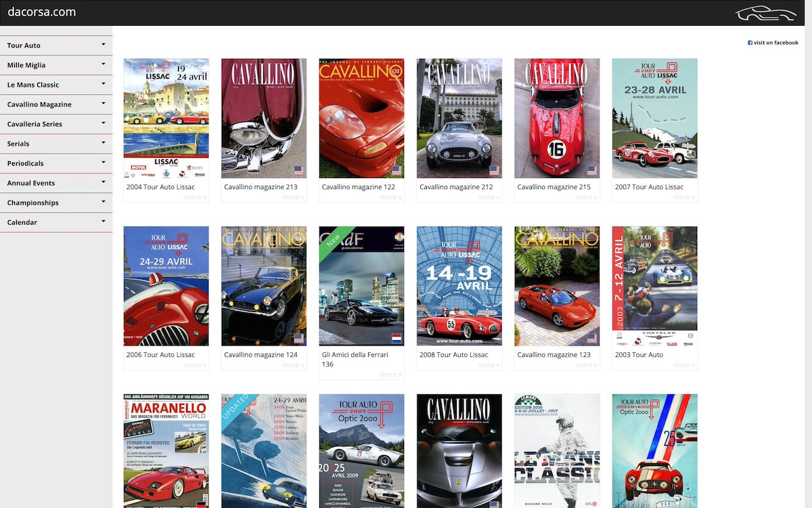This screenshot has height=508, width=812.
Task: Open the 2004 Tour Auto Lissac poster thumbnail
Action: coord(166,119)
